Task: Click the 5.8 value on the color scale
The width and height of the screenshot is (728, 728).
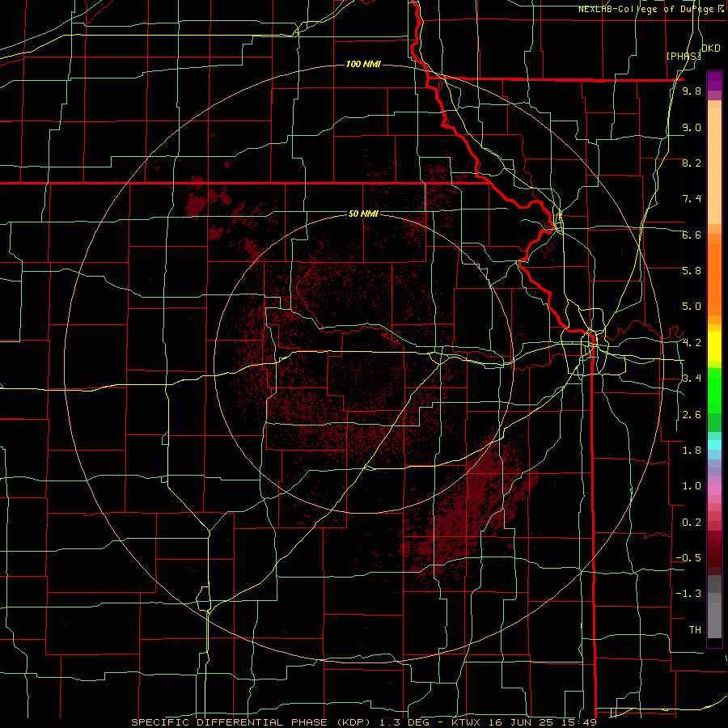Action: [x=692, y=270]
